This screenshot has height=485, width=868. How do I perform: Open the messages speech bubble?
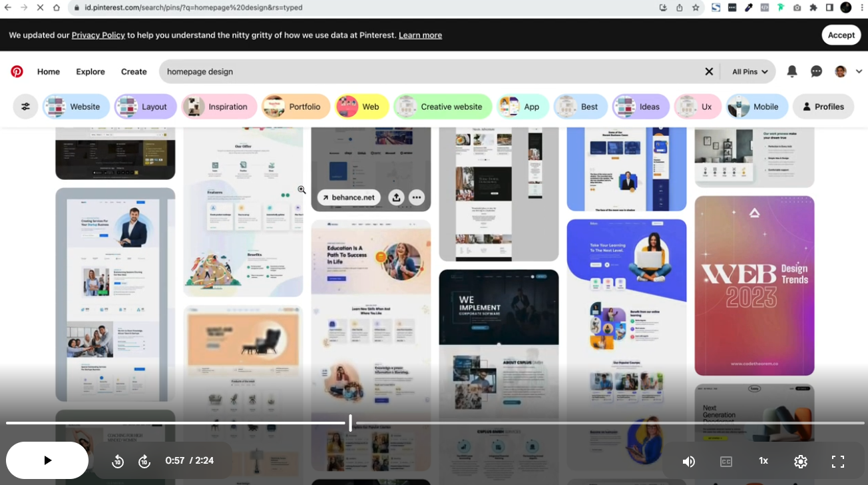(816, 71)
